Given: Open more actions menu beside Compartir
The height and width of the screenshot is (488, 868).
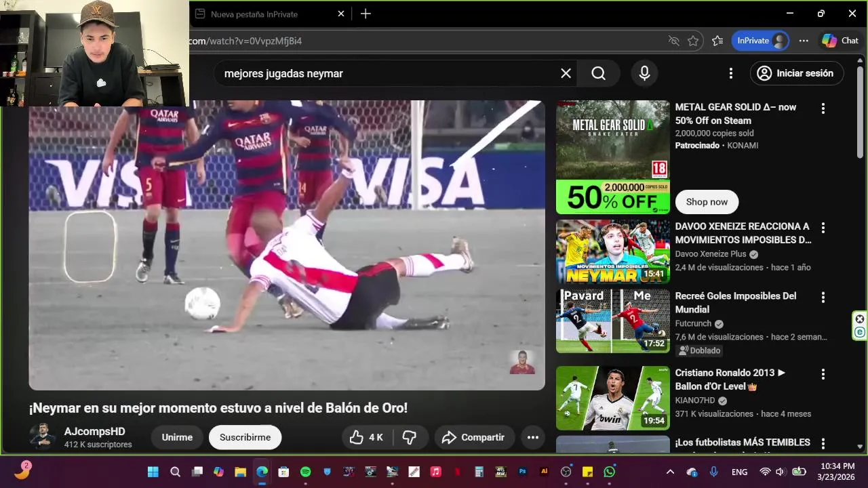Looking at the screenshot, I should 533,438.
